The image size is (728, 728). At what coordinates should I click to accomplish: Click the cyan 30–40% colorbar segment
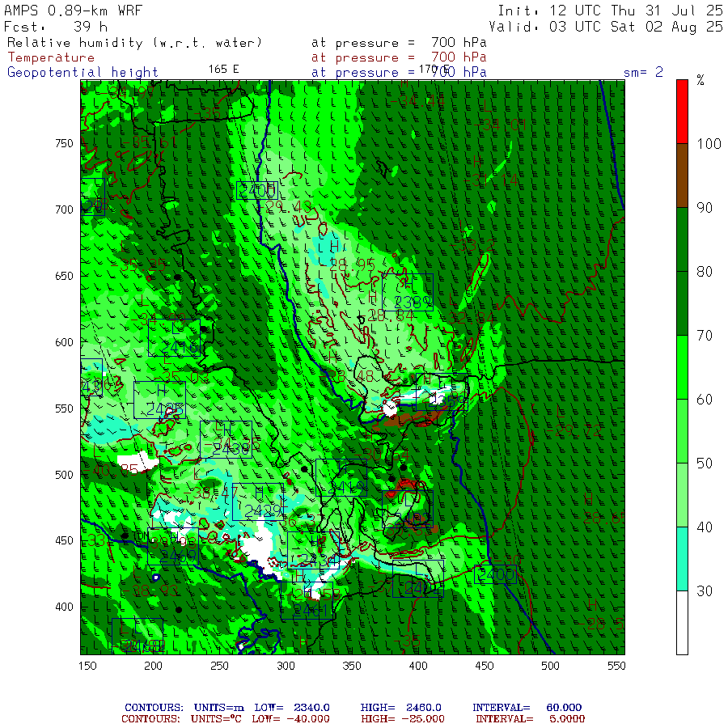pos(682,558)
